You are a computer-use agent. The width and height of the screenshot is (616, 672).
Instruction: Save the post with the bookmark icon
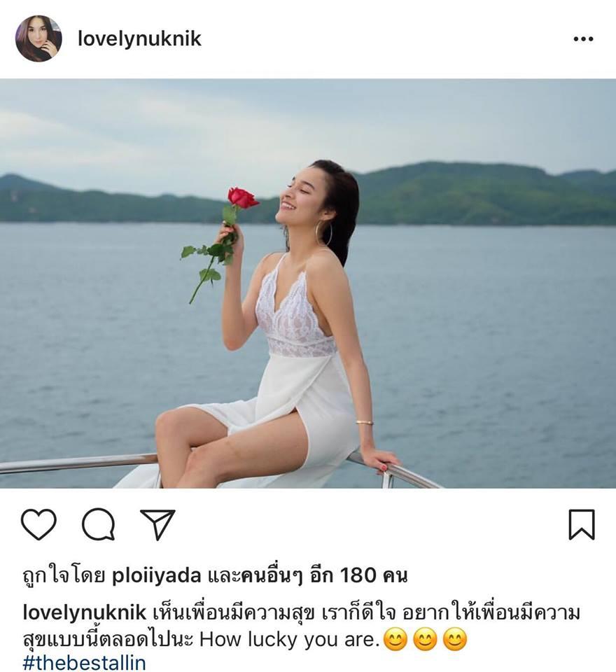click(x=582, y=524)
